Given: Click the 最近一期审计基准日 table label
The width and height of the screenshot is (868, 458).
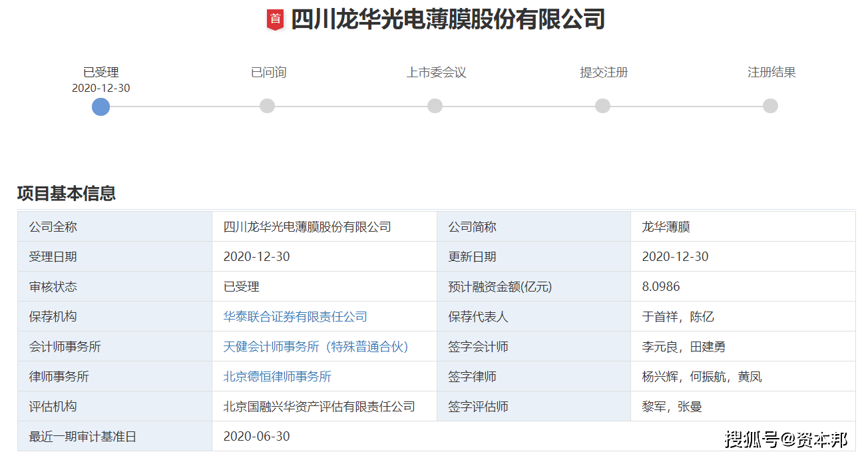Looking at the screenshot, I should 83,437.
